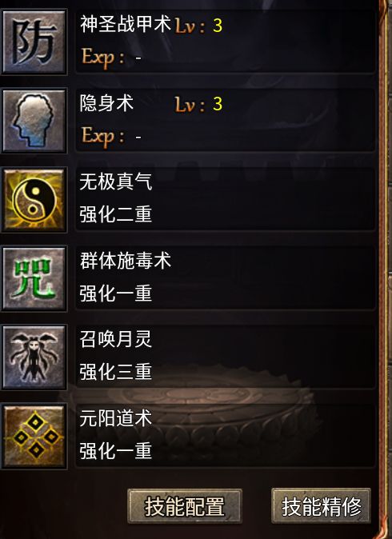The width and height of the screenshot is (392, 539).
Task: Click the 元阳道术 four-diamond icon
Action: point(34,437)
